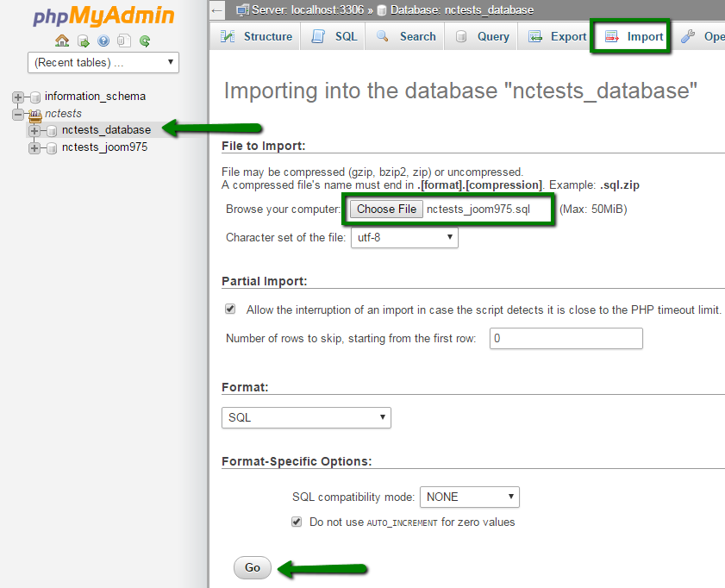725x588 pixels.
Task: Switch to the Structure tab
Action: coord(256,36)
